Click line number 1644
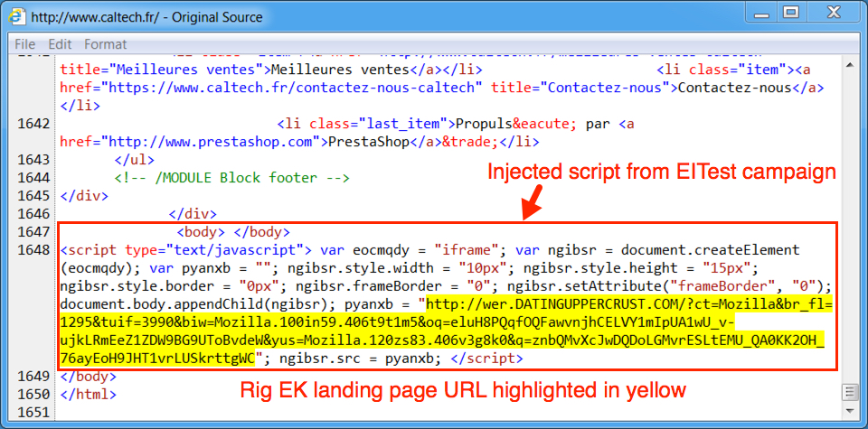 pos(32,178)
